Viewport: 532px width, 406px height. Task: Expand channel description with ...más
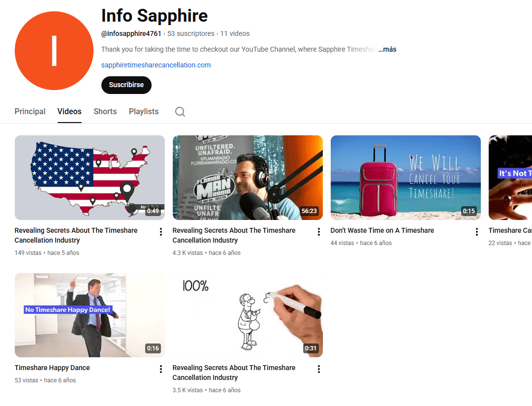coord(387,49)
